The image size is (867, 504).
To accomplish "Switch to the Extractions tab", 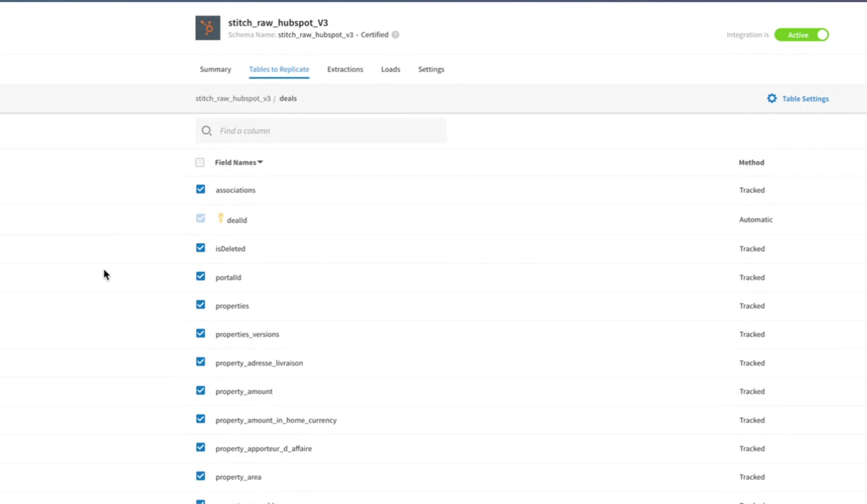I will pos(345,69).
